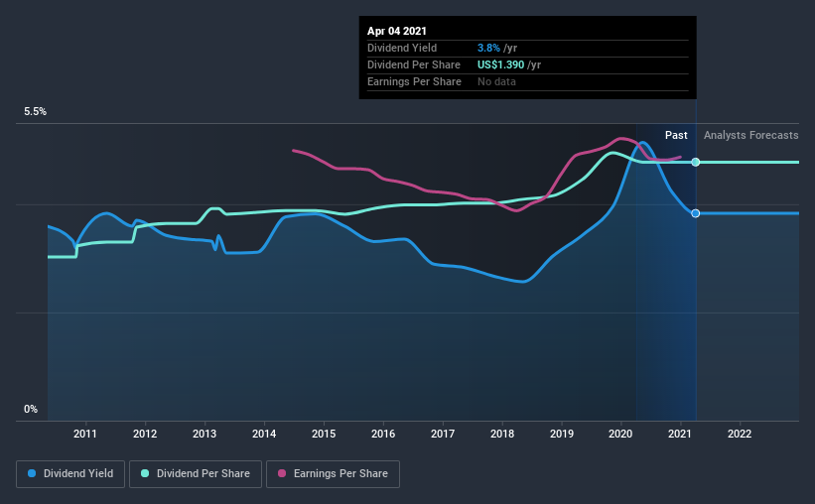Click the 0% y-axis label

tap(31, 410)
